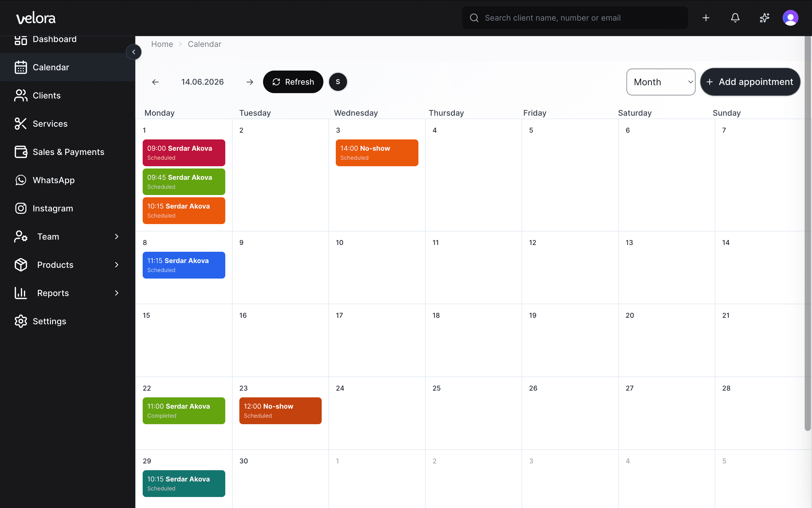Open 10:15 Serdar Akova teal appointment on the 29th
This screenshot has width=812, height=508.
184,483
